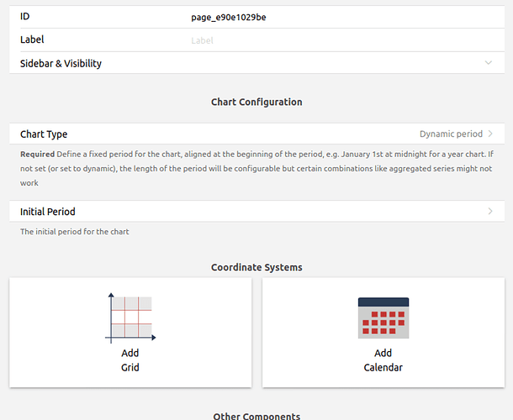Click the ID field label
513x420 pixels.
[x=25, y=17]
